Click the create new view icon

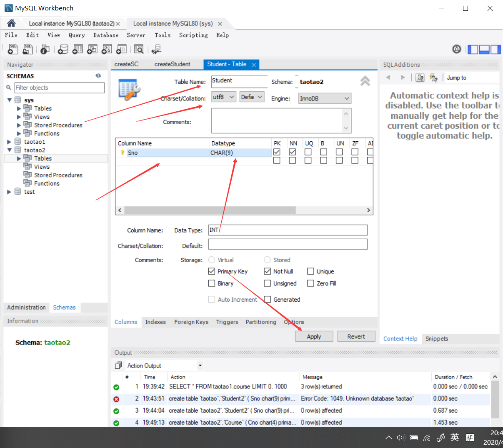pos(92,50)
